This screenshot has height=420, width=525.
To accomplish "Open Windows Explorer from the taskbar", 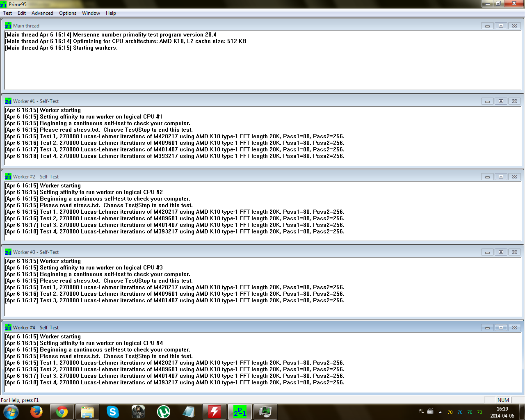I will (x=87, y=412).
